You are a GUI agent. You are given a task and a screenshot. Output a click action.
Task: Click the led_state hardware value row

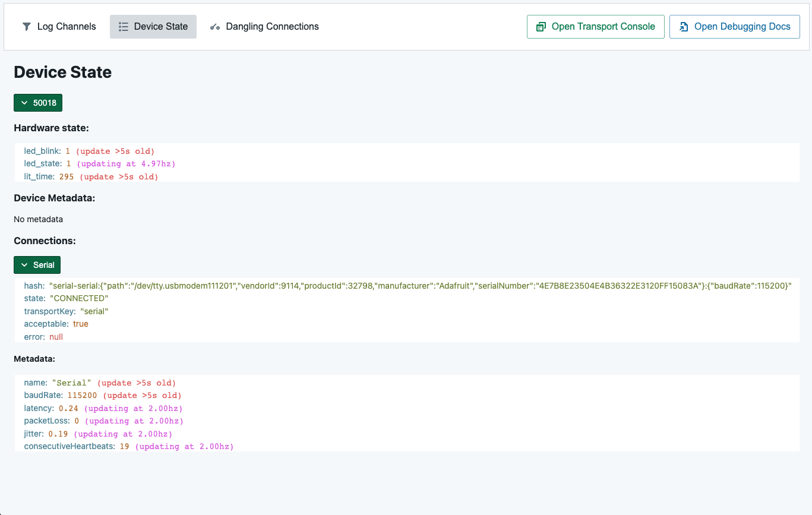100,163
